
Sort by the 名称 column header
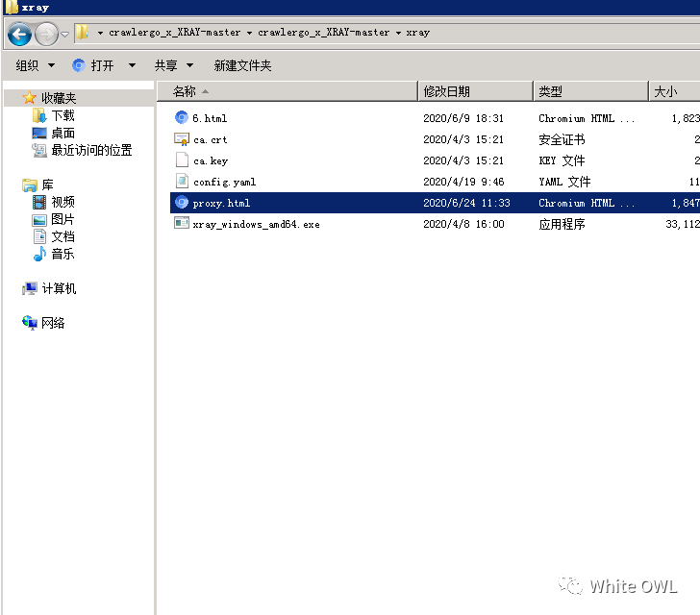pos(287,91)
